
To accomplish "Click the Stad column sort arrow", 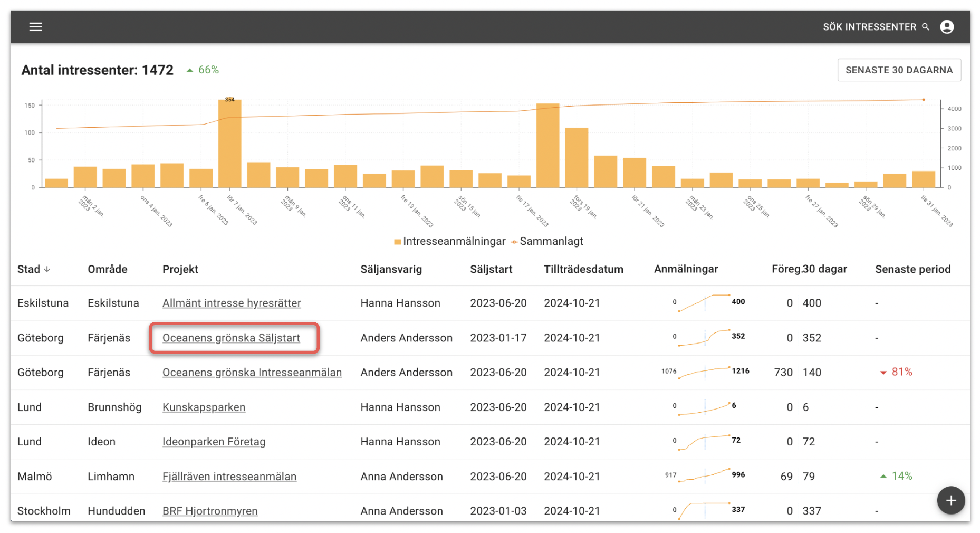I will pyautogui.click(x=47, y=269).
